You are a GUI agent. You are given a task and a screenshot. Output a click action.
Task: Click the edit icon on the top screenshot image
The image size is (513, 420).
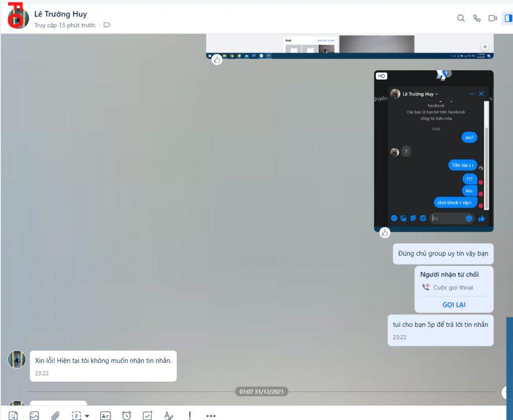pos(484,47)
